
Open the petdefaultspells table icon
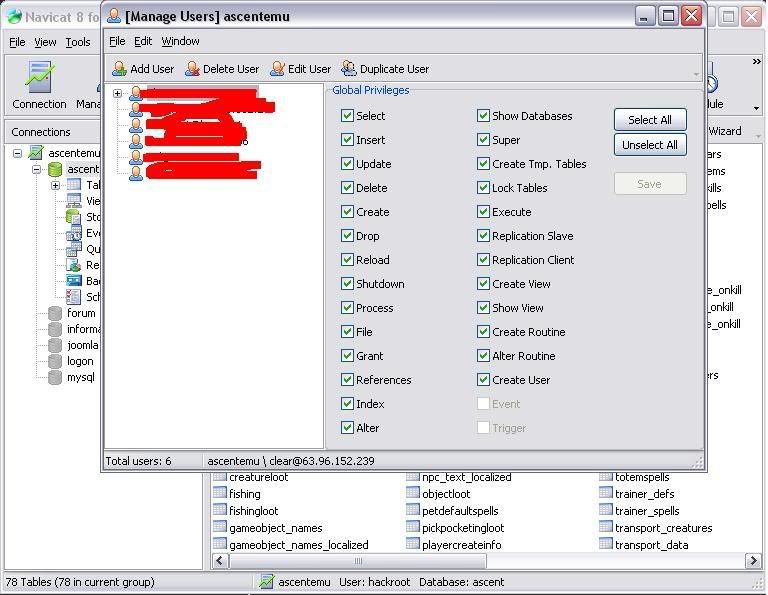tap(413, 510)
